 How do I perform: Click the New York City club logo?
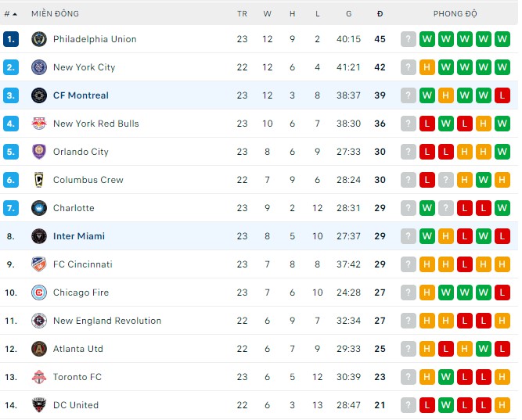(x=39, y=67)
